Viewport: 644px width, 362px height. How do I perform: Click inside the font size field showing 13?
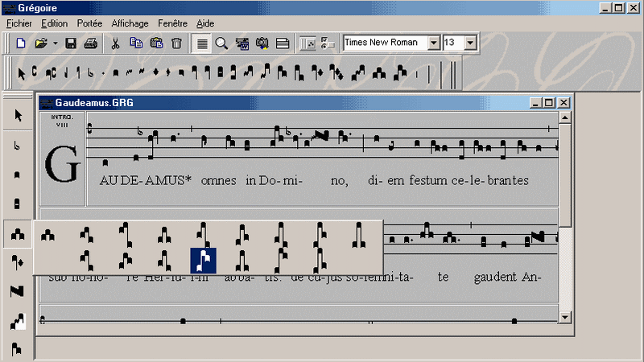pos(453,43)
